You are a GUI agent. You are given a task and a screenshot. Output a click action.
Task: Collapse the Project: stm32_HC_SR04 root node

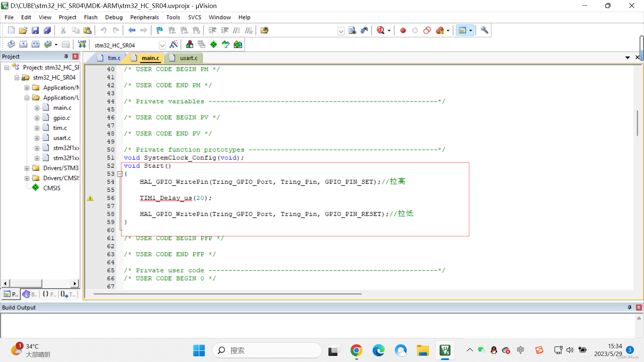click(x=7, y=68)
